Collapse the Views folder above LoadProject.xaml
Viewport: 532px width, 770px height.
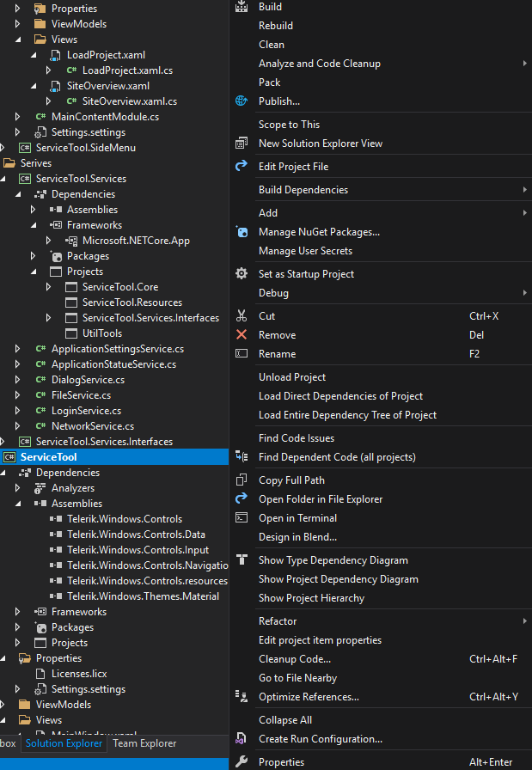[x=18, y=40]
